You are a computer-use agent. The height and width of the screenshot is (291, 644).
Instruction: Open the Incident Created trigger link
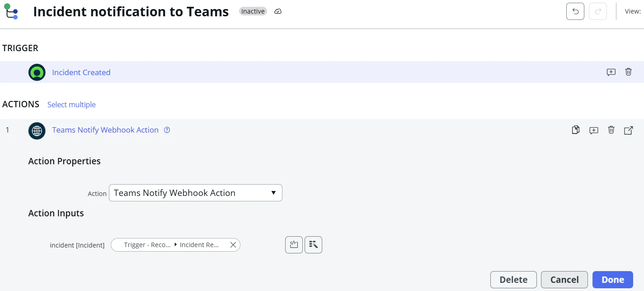click(81, 72)
